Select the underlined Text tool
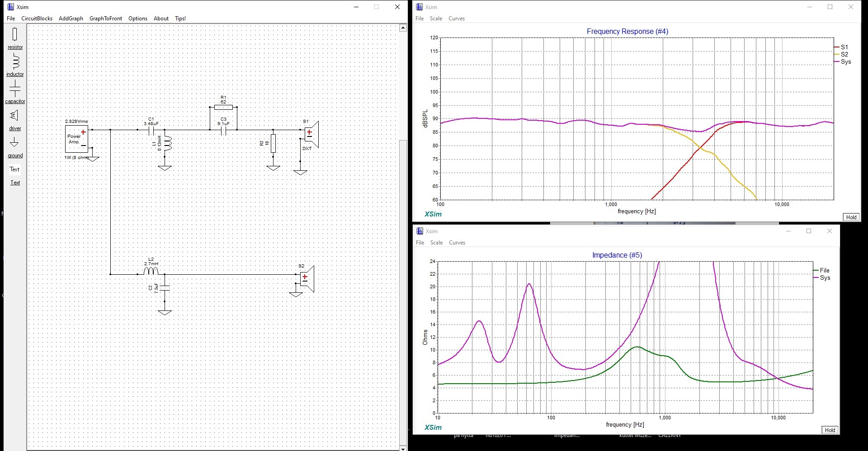Screen dimensions: 868x451 click(15, 183)
